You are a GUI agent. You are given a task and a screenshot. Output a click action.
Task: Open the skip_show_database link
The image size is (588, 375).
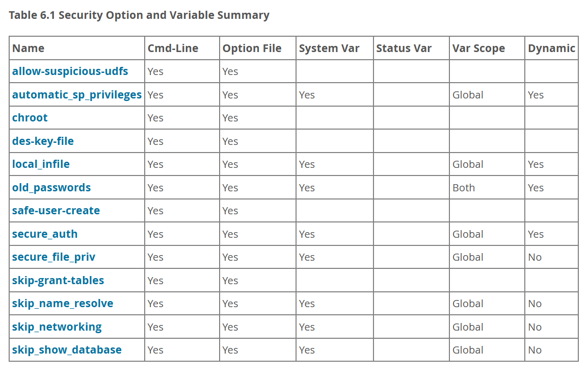tap(67, 350)
